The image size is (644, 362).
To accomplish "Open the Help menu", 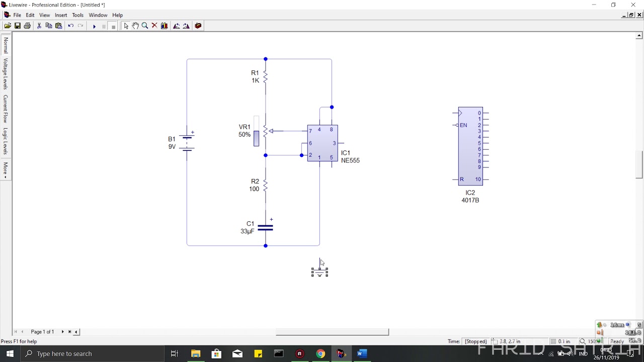I will pos(117,15).
